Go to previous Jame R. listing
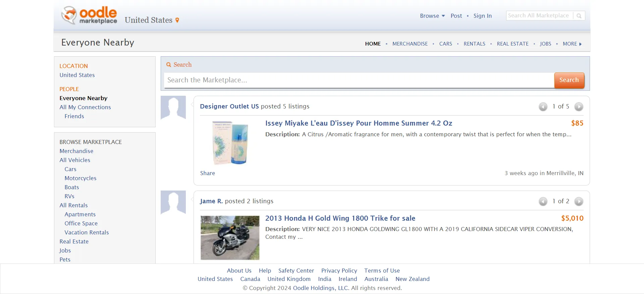644x294 pixels. tap(543, 201)
